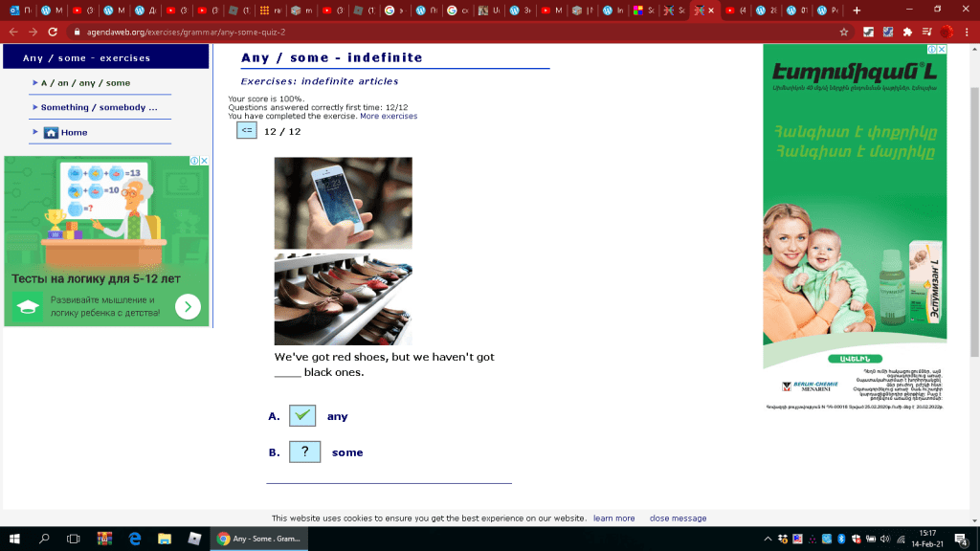Bookmark this page with the star icon

843,32
